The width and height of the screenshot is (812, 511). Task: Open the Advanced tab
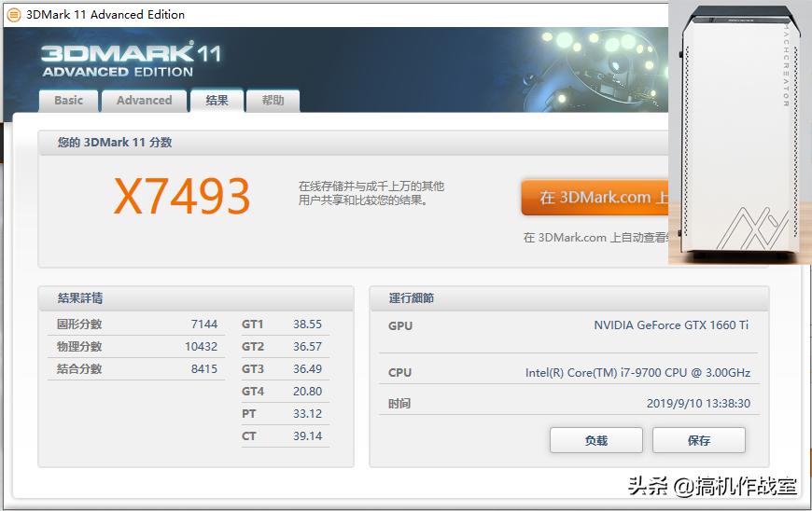click(x=144, y=101)
